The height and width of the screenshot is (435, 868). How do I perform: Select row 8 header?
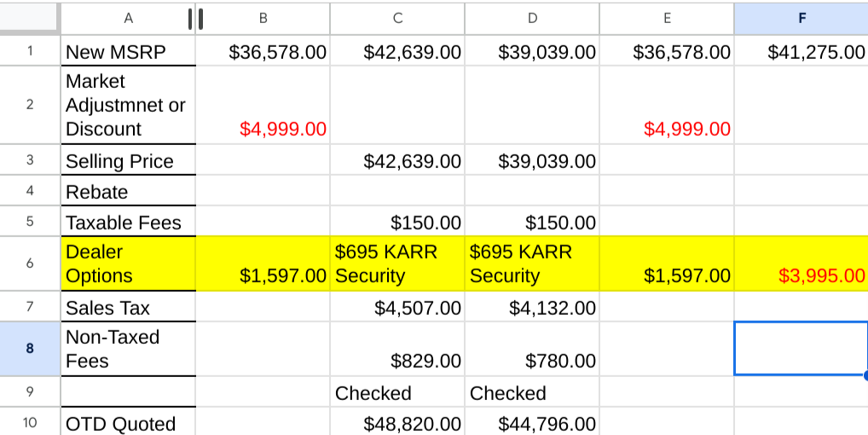pos(30,348)
